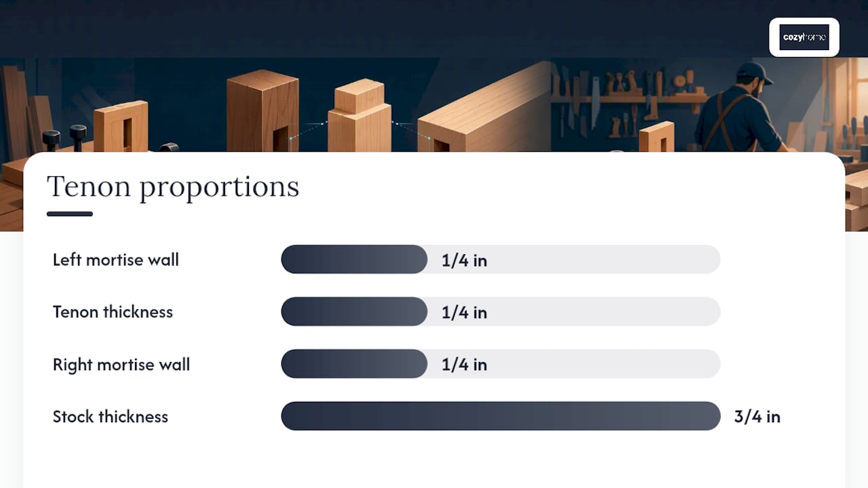Click the Left mortise wall 1/4 in value

pos(465,260)
